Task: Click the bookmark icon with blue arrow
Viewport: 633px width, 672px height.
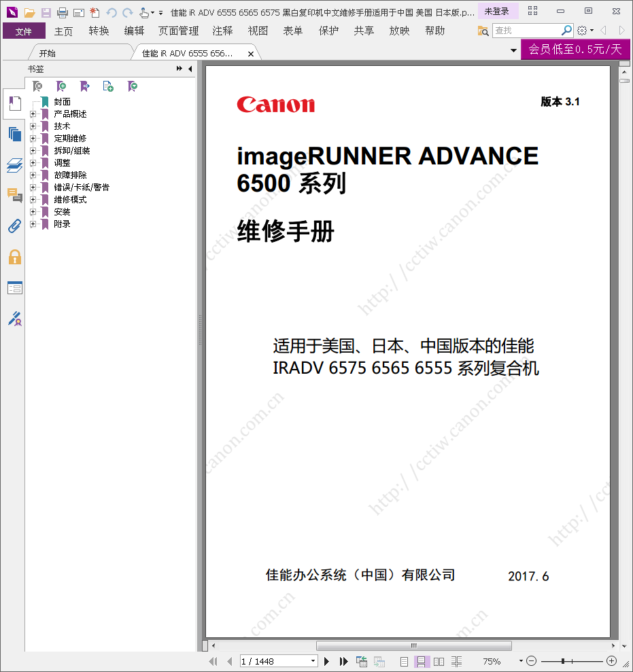Action: tap(84, 86)
